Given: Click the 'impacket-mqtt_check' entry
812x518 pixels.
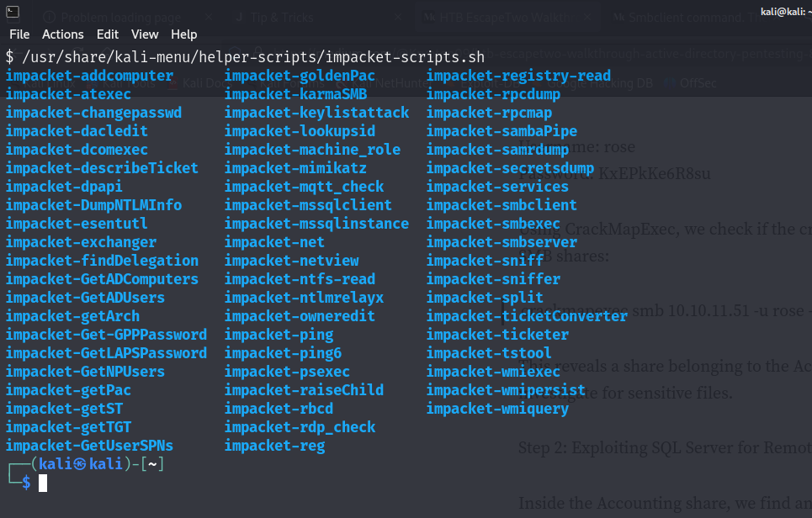Looking at the screenshot, I should 304,187.
